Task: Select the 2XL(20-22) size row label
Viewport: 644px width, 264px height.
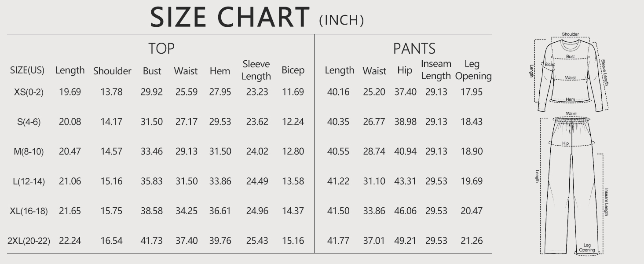Action: point(29,241)
